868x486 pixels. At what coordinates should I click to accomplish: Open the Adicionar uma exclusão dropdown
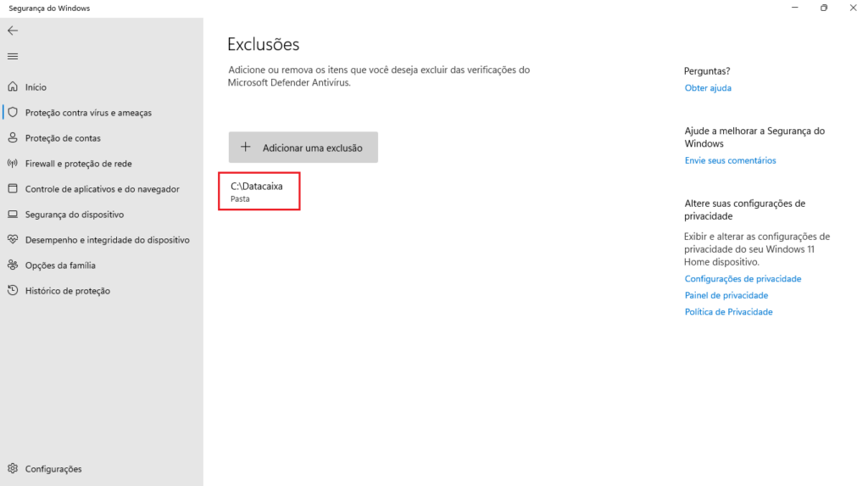303,148
